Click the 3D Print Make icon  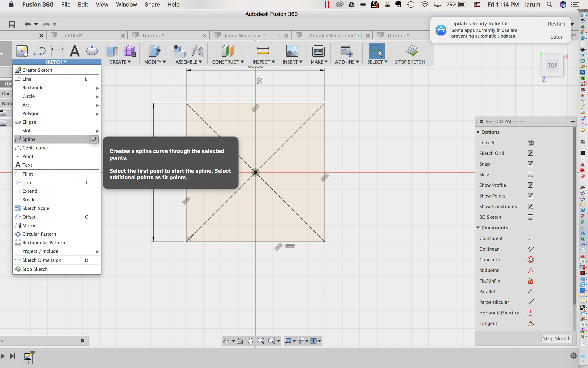(x=318, y=51)
